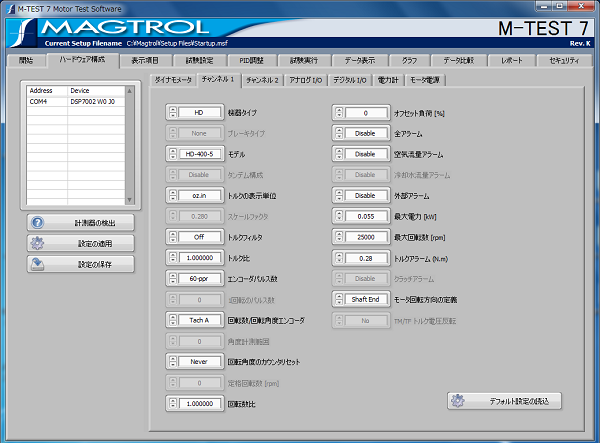Go to the PID調整 tab

[x=251, y=60]
